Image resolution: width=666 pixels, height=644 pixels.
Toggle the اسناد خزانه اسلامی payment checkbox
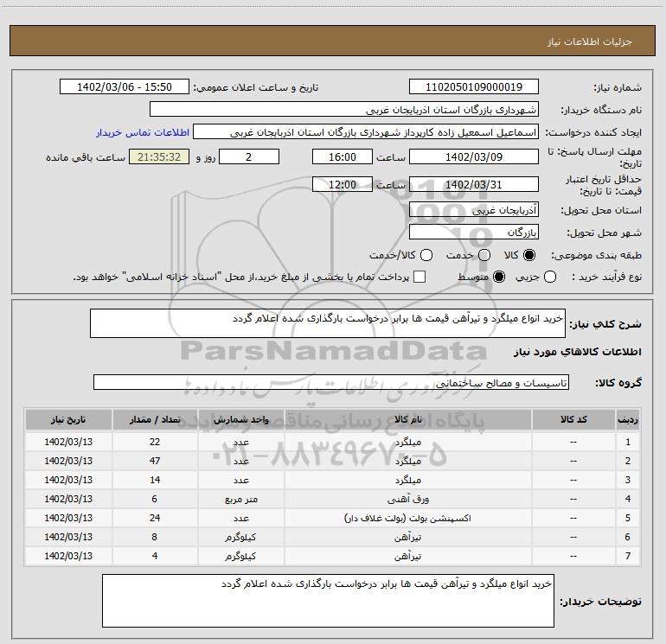point(419,277)
